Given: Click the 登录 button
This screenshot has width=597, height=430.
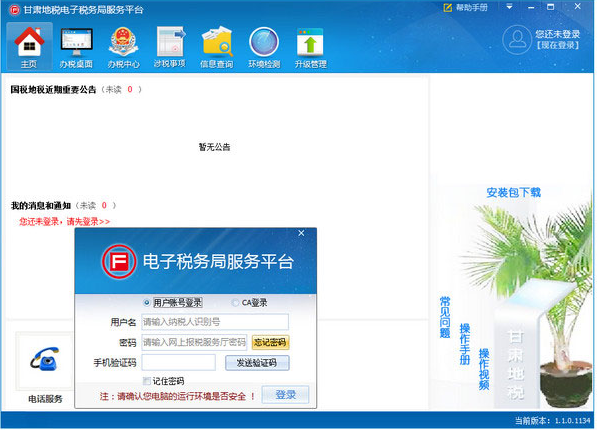Looking at the screenshot, I should (286, 395).
